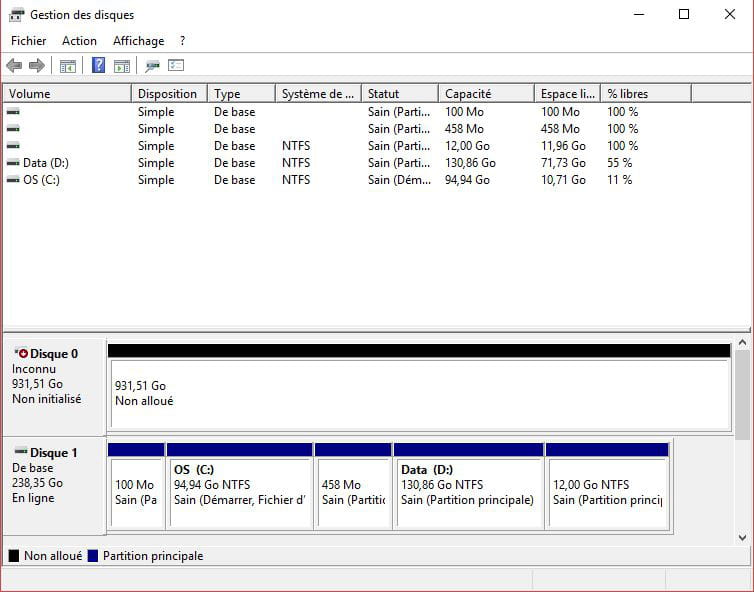
Task: Open the settings checklist toolbar icon
Action: (x=176, y=66)
